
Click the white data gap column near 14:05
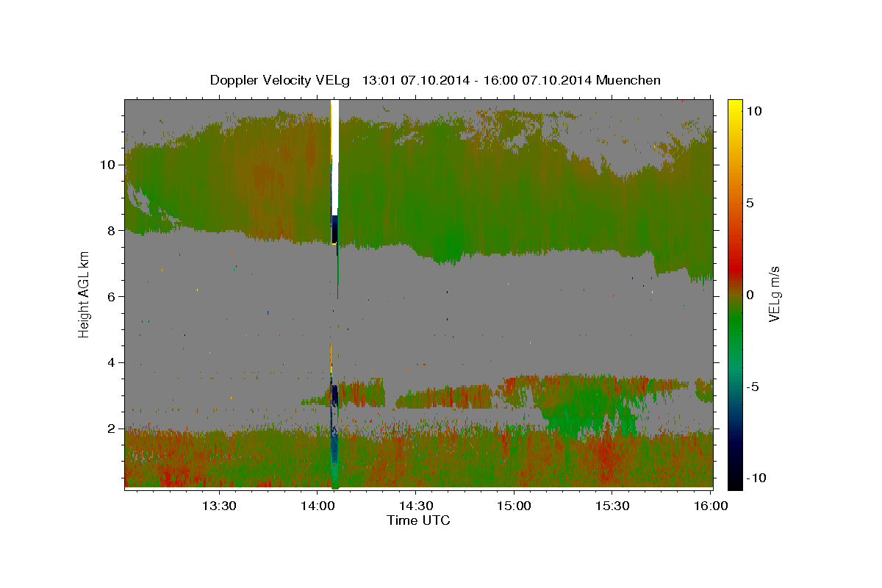(x=335, y=158)
